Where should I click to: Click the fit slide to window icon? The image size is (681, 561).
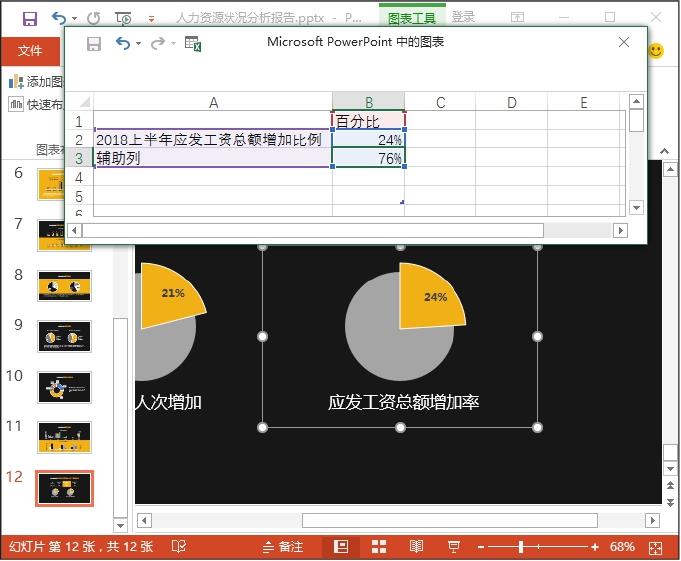coord(656,547)
